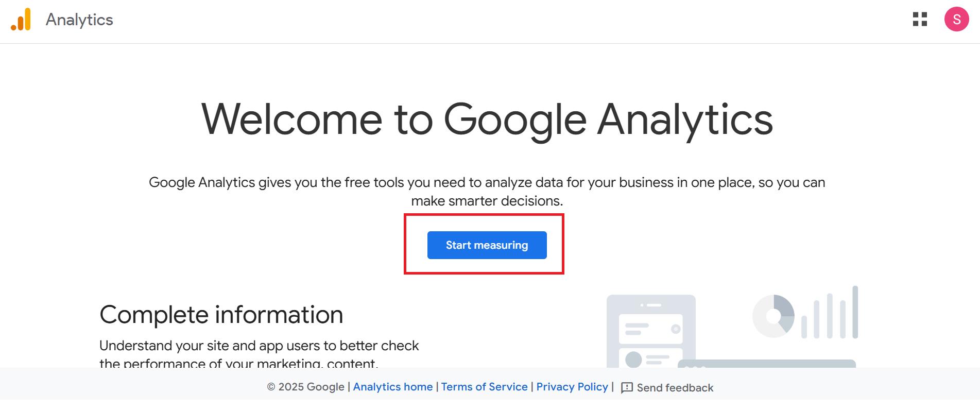Viewport: 980px width, 410px height.
Task: View the Terms of Service
Action: 484,387
